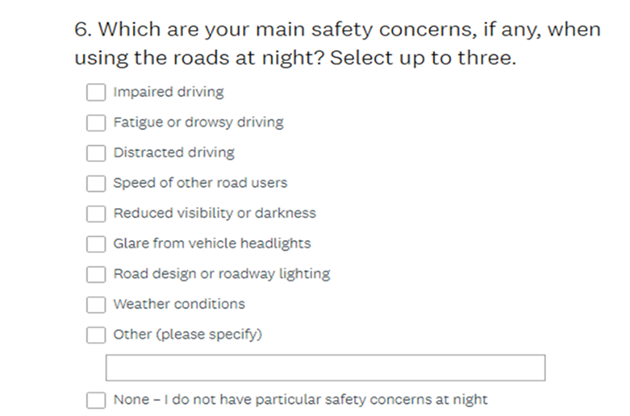The width and height of the screenshot is (630, 416).
Task: Select the Distracted driving checkbox
Action: [x=95, y=153]
